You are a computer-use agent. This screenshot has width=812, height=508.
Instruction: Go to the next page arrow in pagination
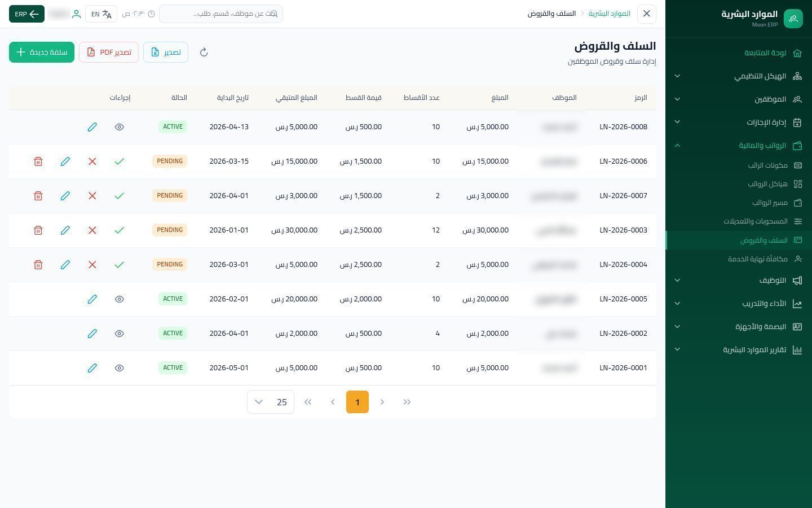click(333, 402)
